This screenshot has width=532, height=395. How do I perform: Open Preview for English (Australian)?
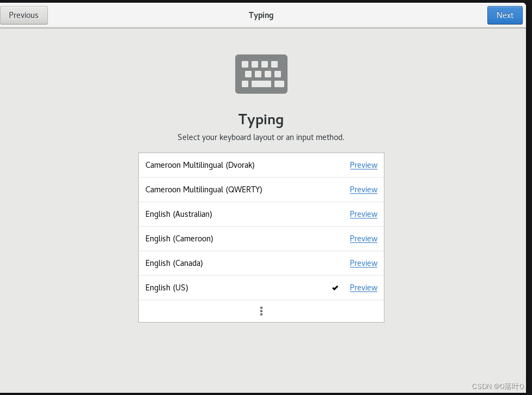[x=363, y=214]
